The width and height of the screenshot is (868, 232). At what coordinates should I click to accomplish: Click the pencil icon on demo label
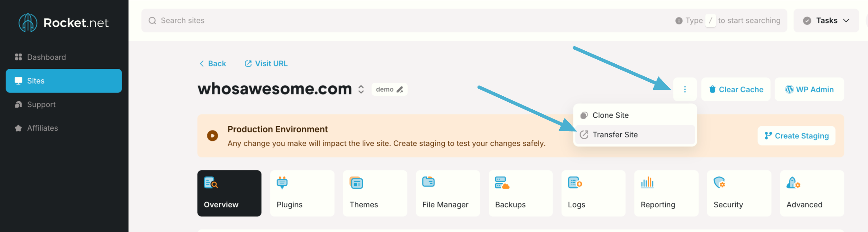click(400, 89)
